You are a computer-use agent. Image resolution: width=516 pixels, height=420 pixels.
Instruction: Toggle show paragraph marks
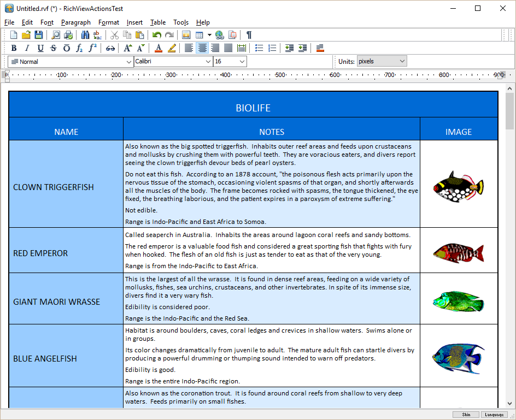pyautogui.click(x=249, y=35)
